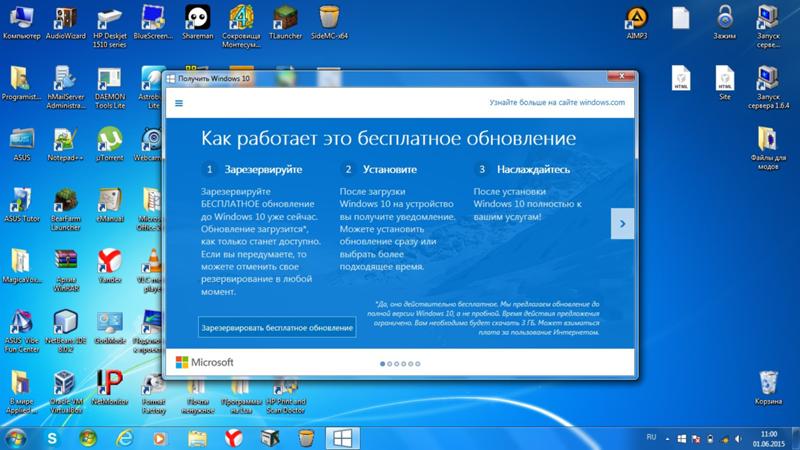800x450 pixels.
Task: Open AIMP3 desktop icon
Action: [x=636, y=23]
